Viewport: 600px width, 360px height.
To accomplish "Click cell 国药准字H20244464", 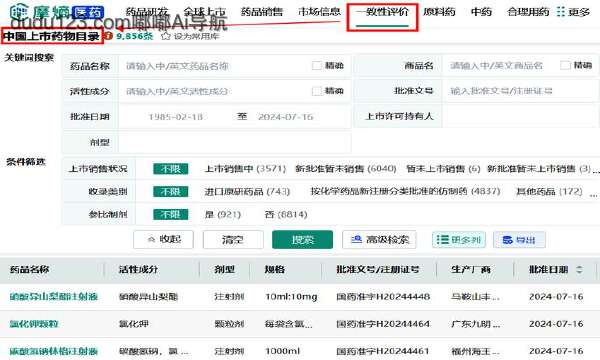I will 383,324.
